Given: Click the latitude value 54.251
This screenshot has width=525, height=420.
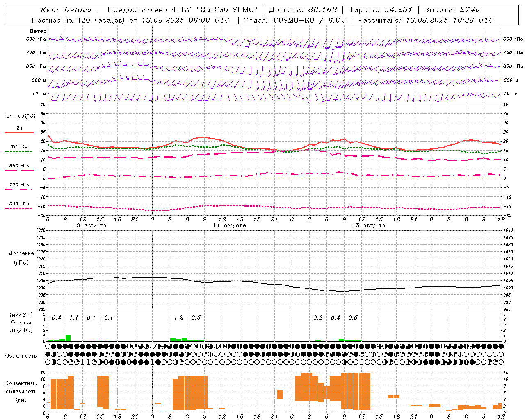Looking at the screenshot, I should point(398,10).
